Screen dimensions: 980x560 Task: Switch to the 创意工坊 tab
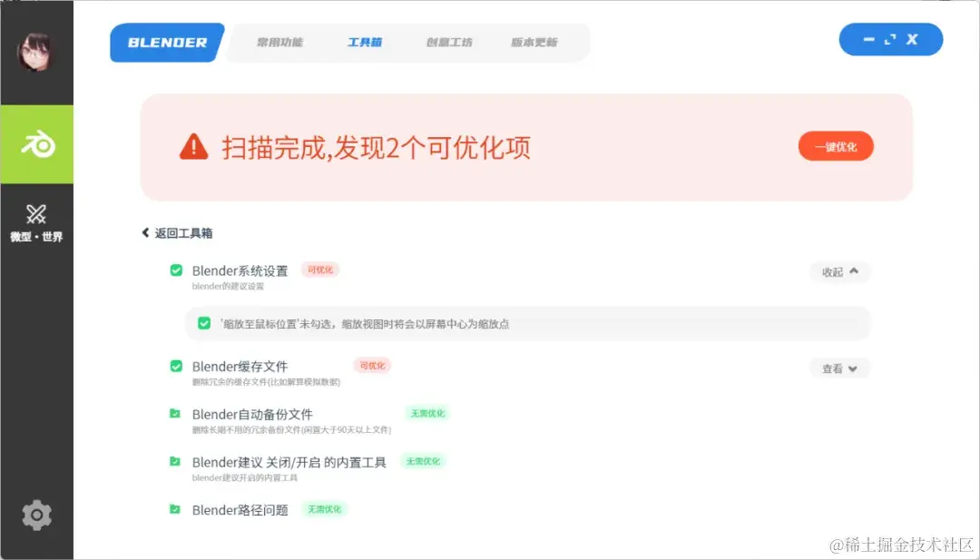[x=449, y=43]
